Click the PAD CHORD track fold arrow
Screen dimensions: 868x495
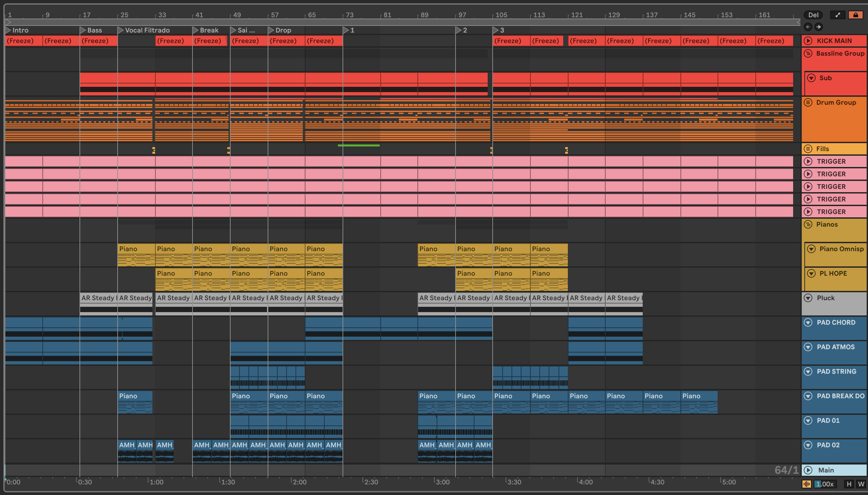click(x=808, y=322)
